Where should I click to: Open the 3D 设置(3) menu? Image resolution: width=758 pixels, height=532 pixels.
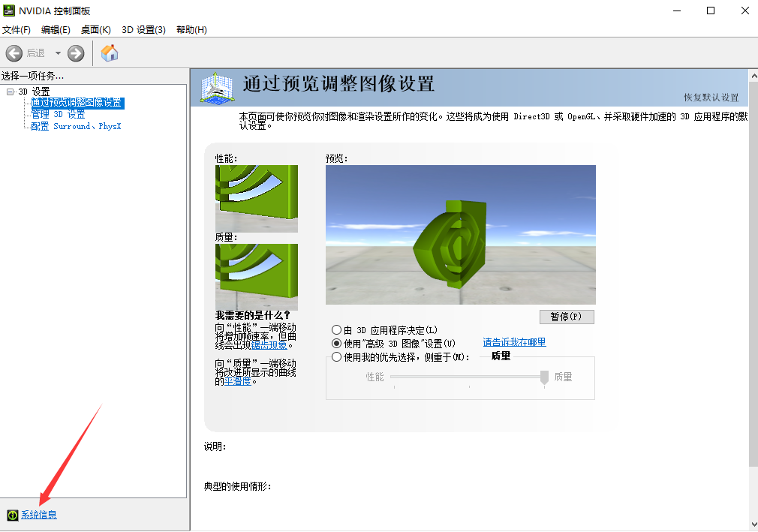coord(143,30)
